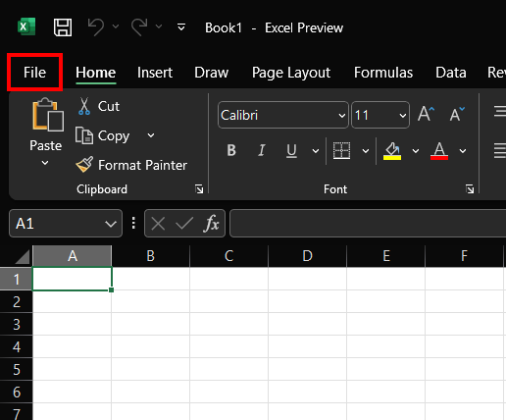Select row 4 header
Screen dimensions: 506x420
click(16, 346)
